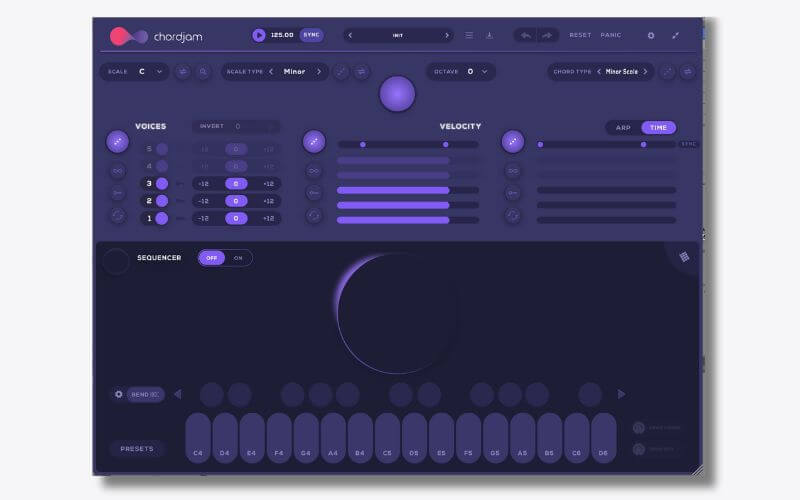Click the swap icon next to the SCALE dropdown
800x500 pixels.
pyautogui.click(x=183, y=72)
